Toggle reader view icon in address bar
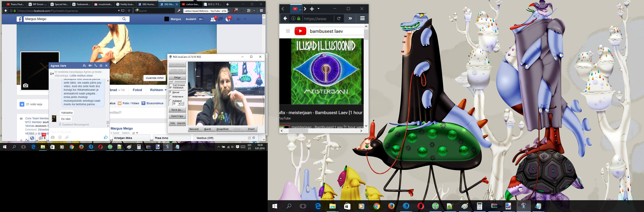This screenshot has height=212, width=644. [x=123, y=11]
